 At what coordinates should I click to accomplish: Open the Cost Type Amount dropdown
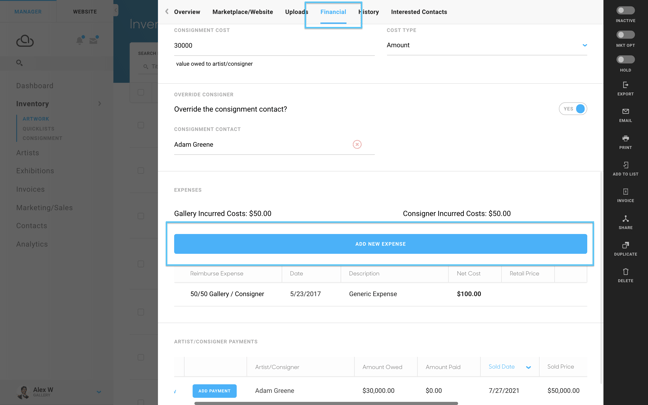click(x=487, y=45)
